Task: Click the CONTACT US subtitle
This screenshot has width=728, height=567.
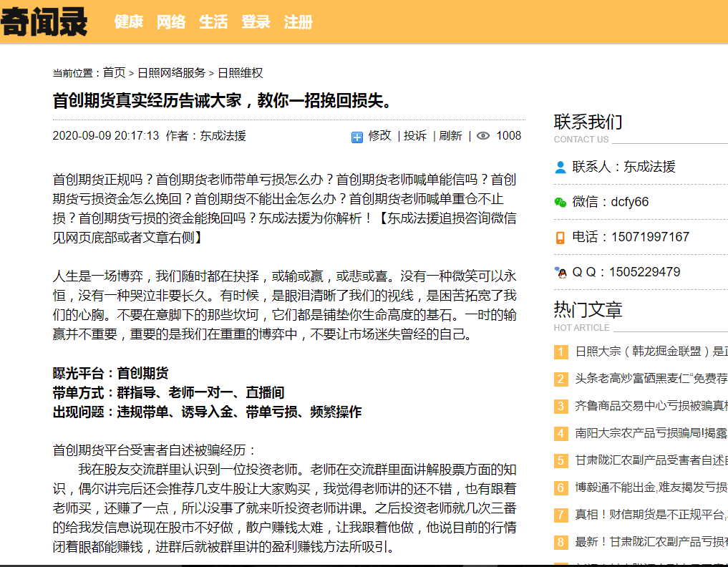Action: [581, 140]
